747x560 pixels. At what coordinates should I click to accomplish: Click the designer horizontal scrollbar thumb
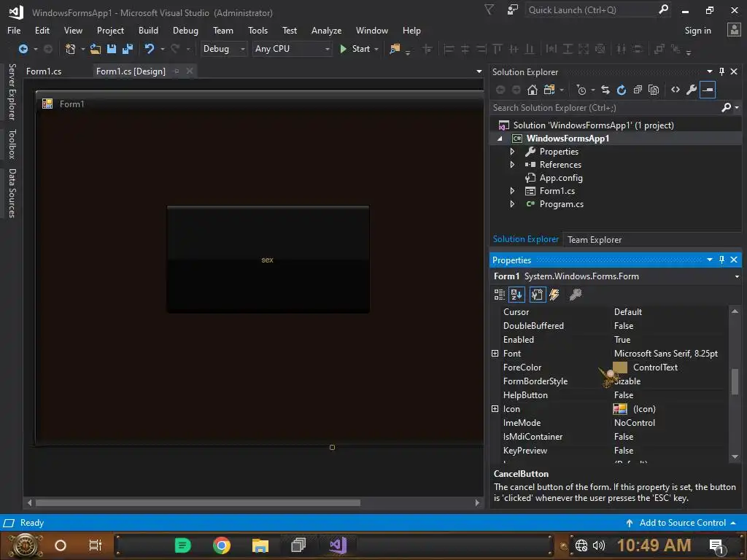coord(198,503)
